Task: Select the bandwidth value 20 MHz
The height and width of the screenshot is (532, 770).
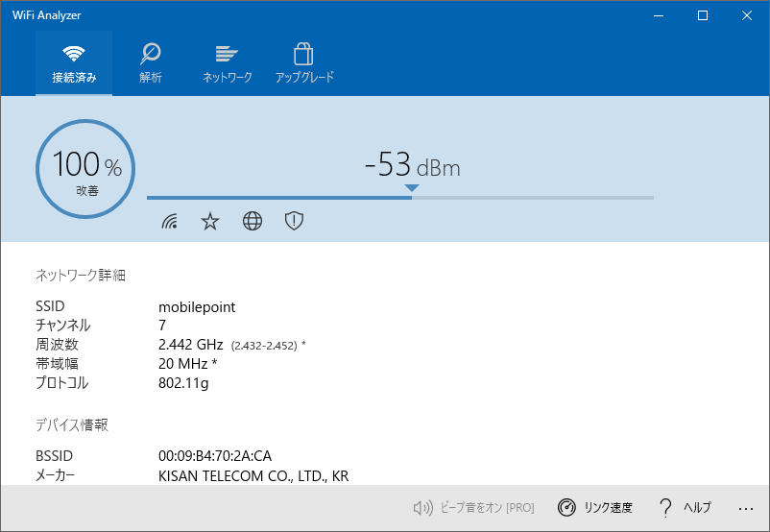Action: pos(183,364)
